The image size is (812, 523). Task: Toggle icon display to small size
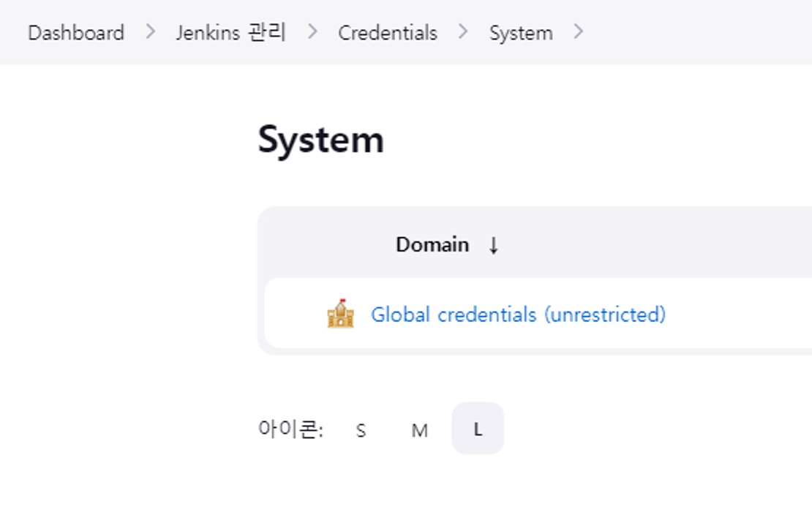tap(360, 430)
